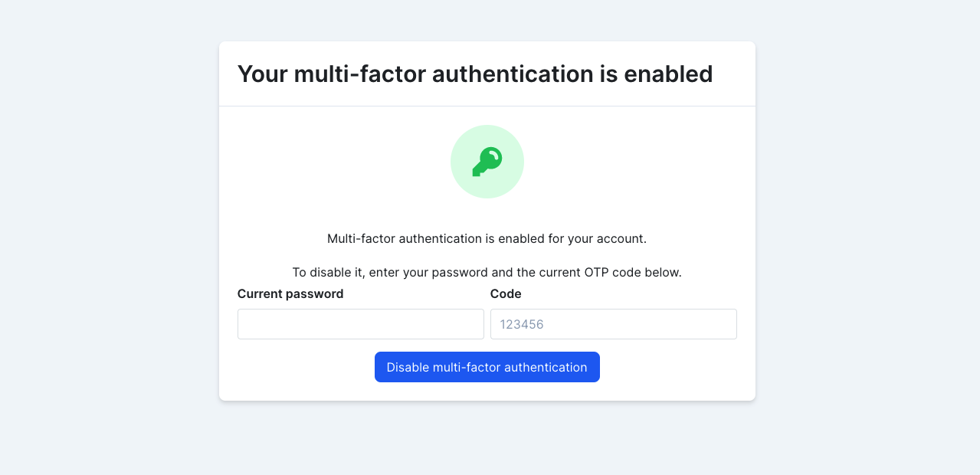Screen dimensions: 980x475
Task: Click the Current password input field
Action: [360, 324]
